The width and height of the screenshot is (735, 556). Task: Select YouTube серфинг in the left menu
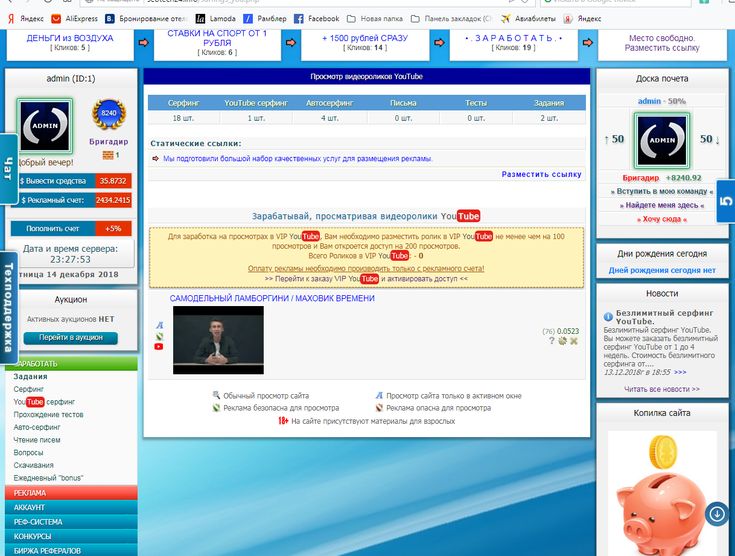[x=45, y=401]
